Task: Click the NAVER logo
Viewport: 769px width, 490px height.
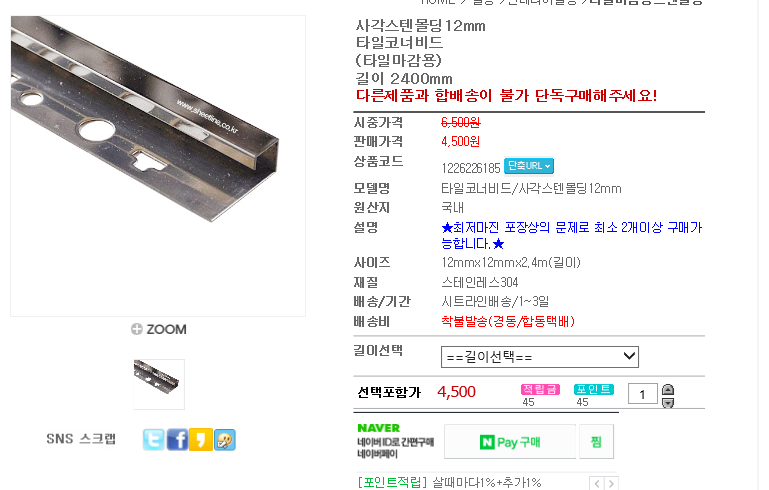Action: [x=379, y=428]
